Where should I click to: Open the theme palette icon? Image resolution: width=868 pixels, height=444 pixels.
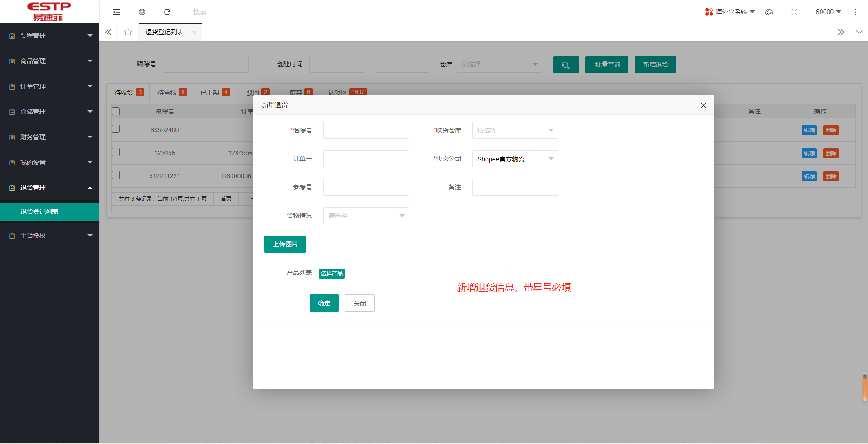[769, 12]
